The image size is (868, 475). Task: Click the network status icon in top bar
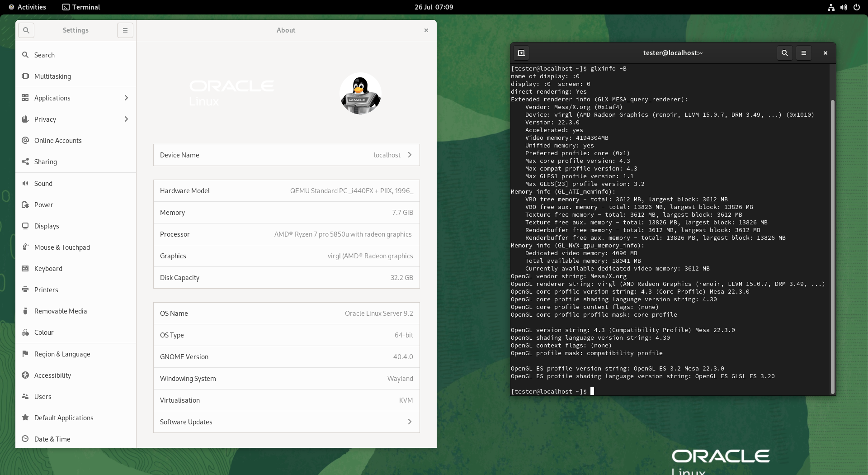(831, 7)
